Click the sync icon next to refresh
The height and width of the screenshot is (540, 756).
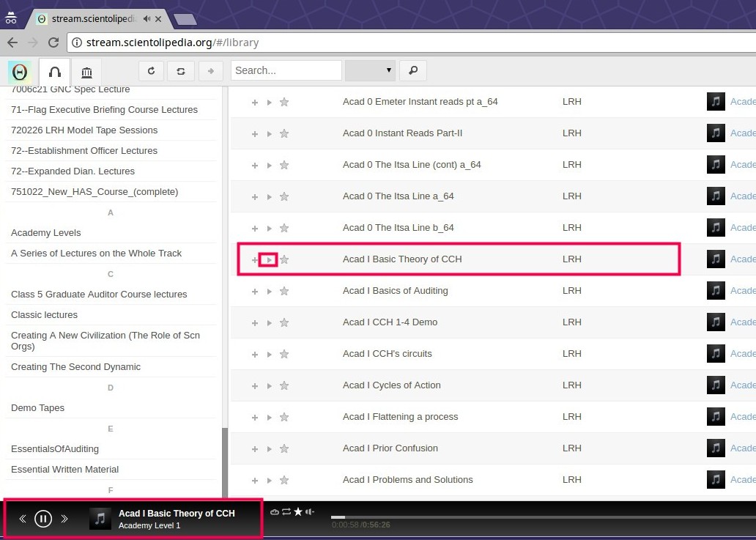(180, 70)
